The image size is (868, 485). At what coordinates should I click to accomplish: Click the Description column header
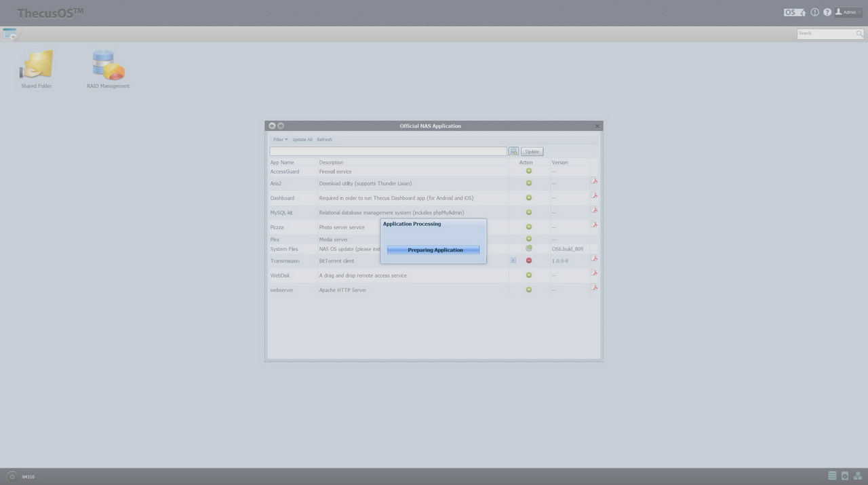click(331, 162)
